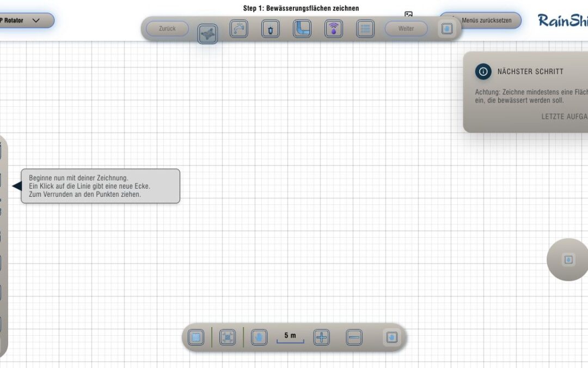The image size is (588, 368).
Task: Expand the LETZTE AUFGABE section
Action: (x=565, y=117)
